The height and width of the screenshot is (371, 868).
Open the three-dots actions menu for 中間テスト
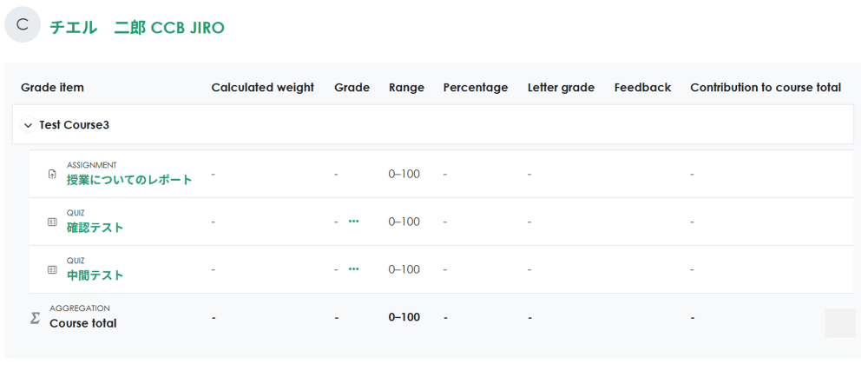(353, 269)
